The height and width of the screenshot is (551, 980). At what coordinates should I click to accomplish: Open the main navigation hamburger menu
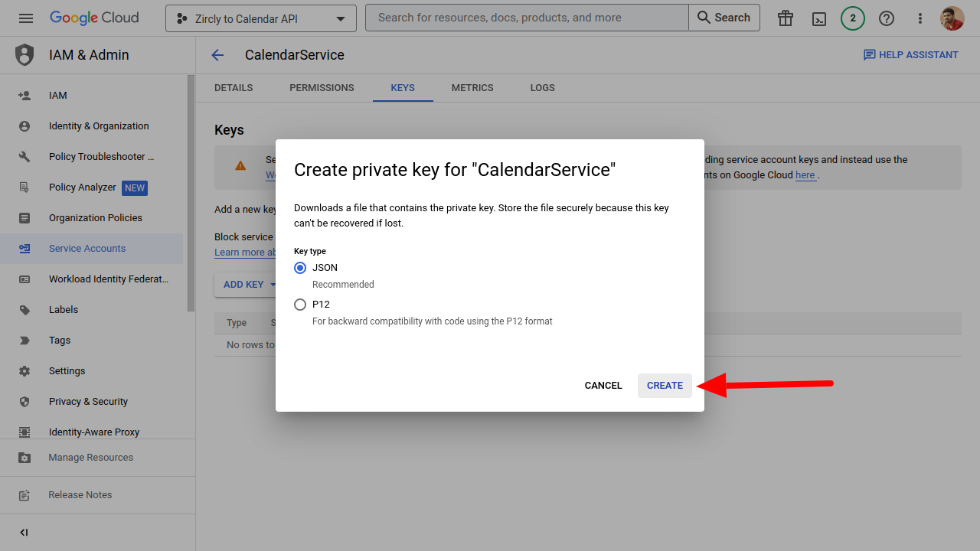[26, 18]
